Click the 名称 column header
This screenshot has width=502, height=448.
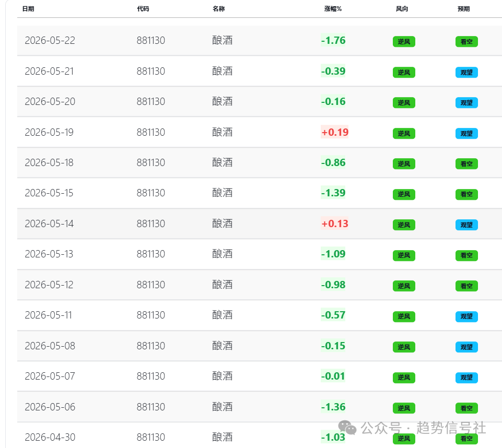pyautogui.click(x=219, y=9)
